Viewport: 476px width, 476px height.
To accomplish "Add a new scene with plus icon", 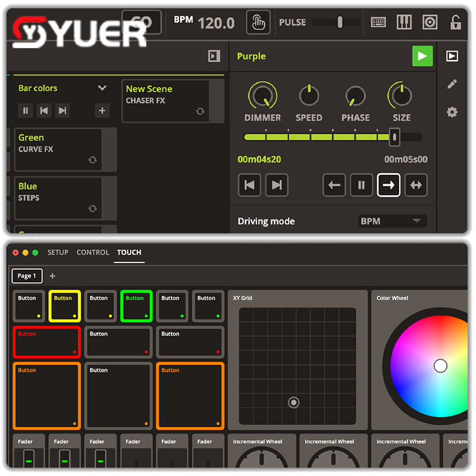I will (x=102, y=111).
